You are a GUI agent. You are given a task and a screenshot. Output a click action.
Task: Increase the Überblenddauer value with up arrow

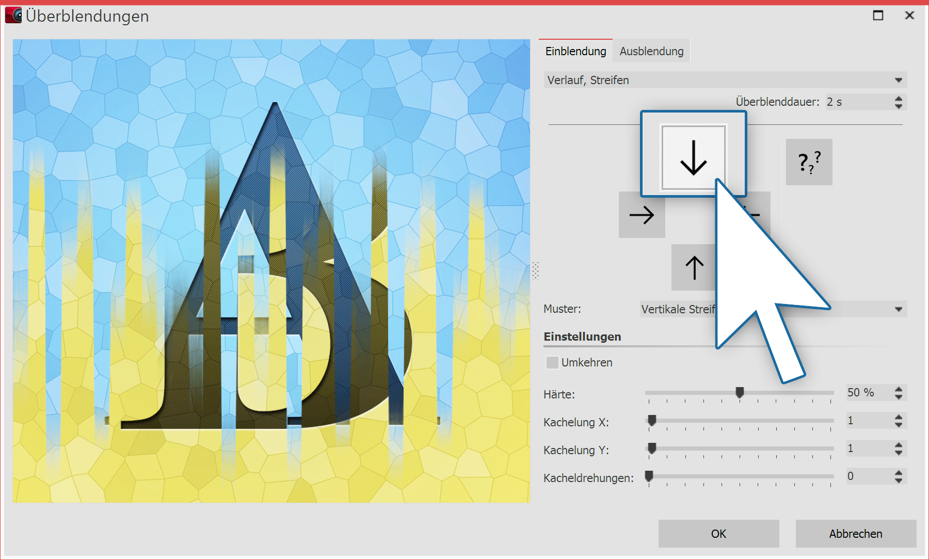coord(899,98)
